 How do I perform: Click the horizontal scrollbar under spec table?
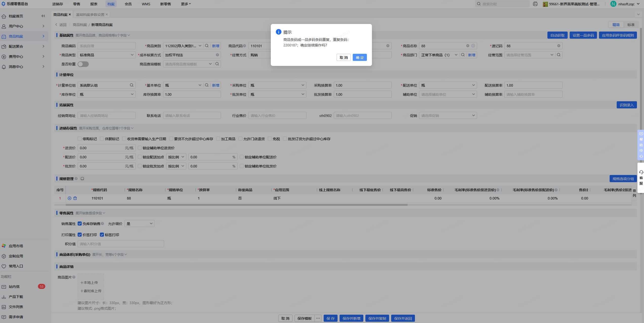point(236,205)
